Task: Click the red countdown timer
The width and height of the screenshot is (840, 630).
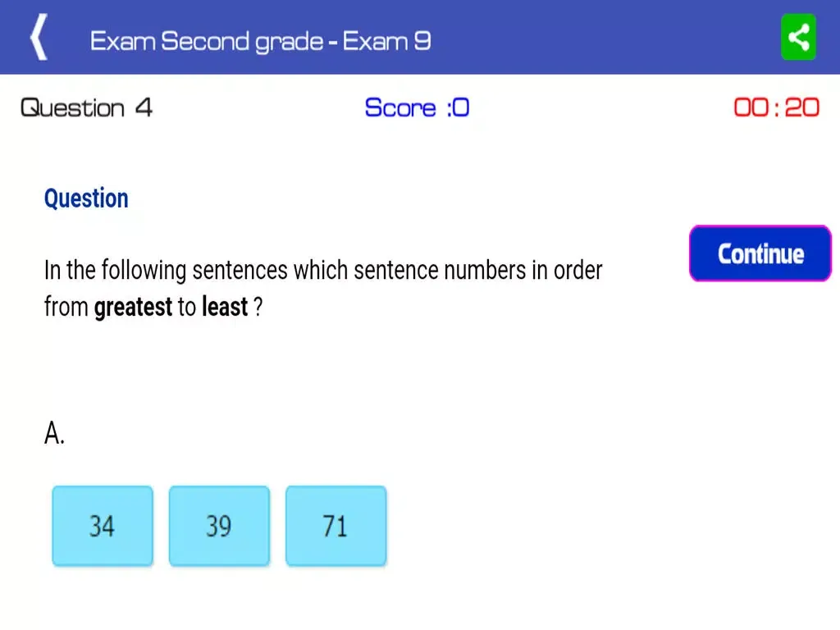Action: pos(776,107)
